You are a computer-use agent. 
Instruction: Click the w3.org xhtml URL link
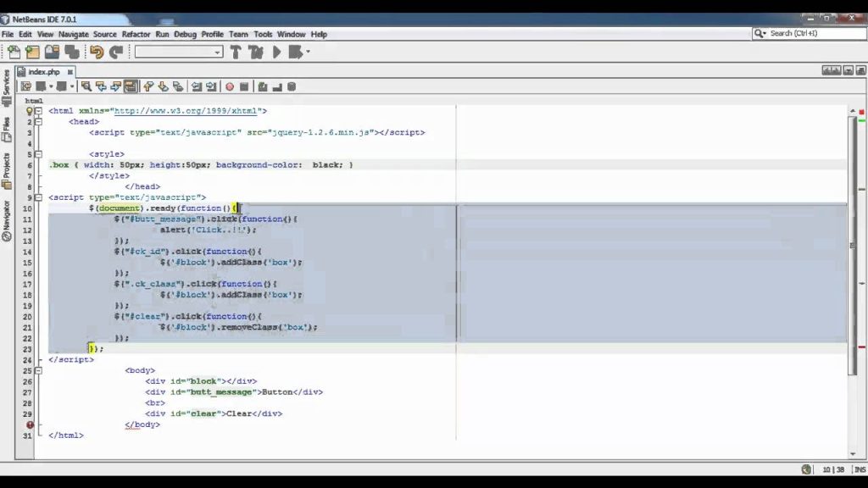pyautogui.click(x=186, y=111)
